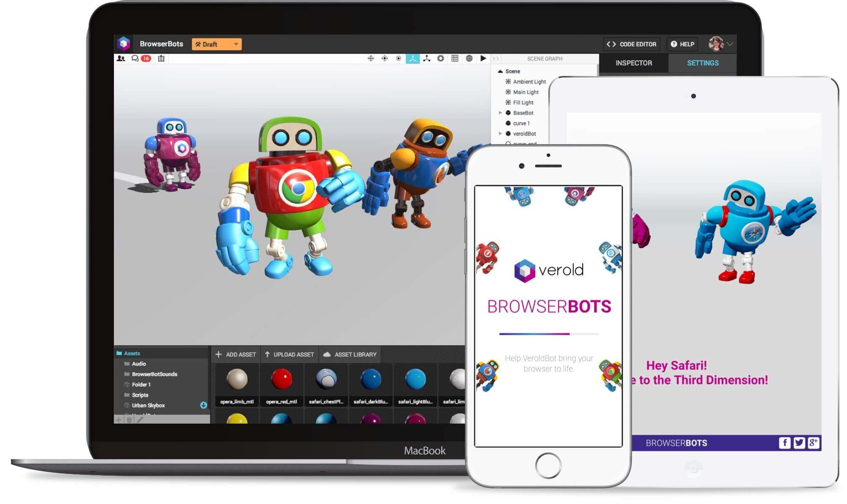Image resolution: width=847 pixels, height=504 pixels.
Task: Click the veroldBot object icon
Action: 508,134
